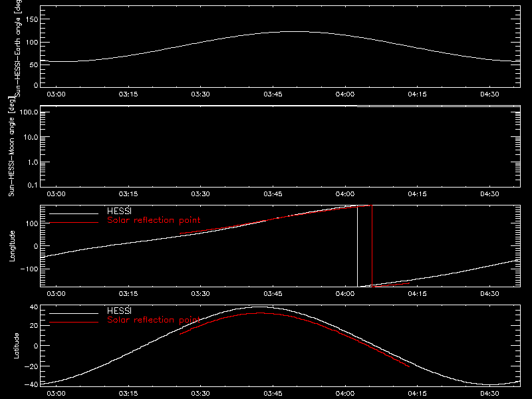Click the white vertical HESSI longitude wrap line
The image size is (532, 399).
pyautogui.click(x=357, y=246)
